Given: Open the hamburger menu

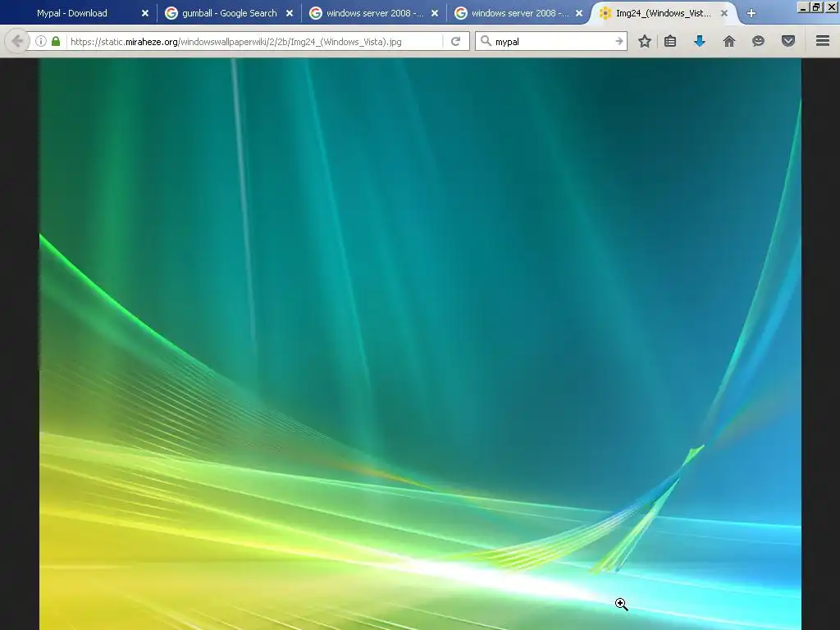Looking at the screenshot, I should pos(823,41).
